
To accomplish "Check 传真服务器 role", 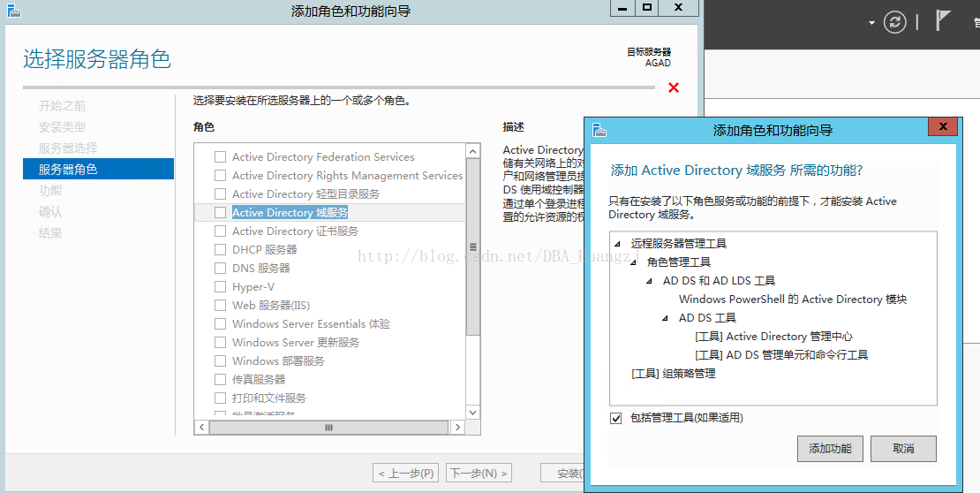I will click(220, 379).
